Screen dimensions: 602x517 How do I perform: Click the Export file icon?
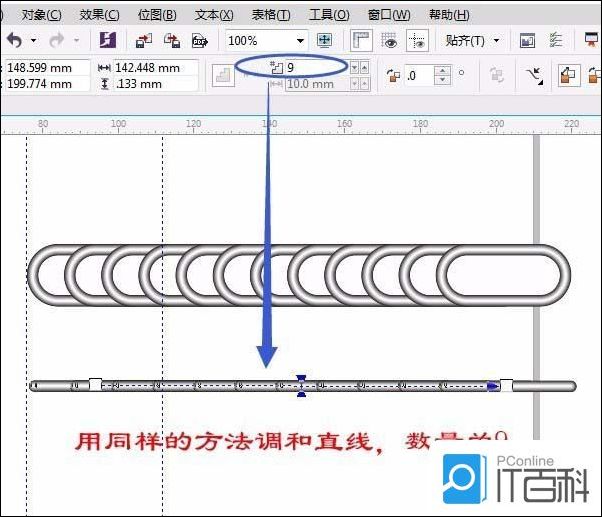(172, 40)
